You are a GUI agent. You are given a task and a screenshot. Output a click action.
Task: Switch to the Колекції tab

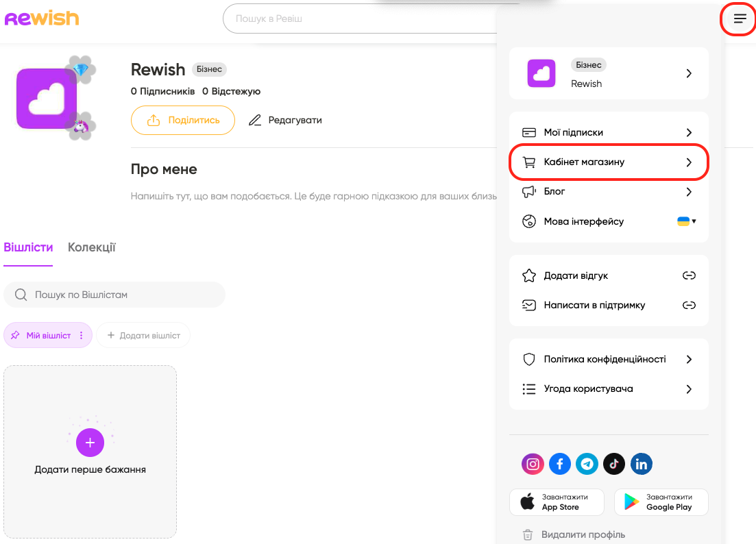(92, 247)
